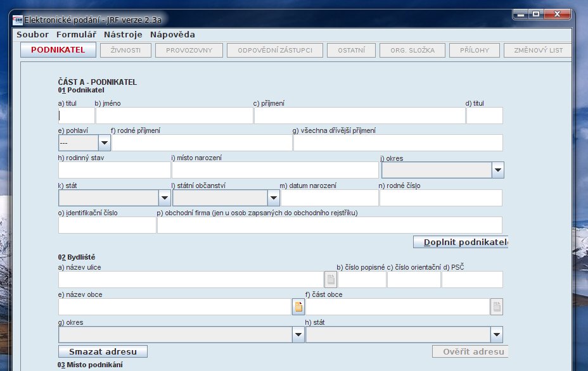Screen dimensions: 588x371
Task: Click the lookup icon beside část obce
Action: (497, 307)
